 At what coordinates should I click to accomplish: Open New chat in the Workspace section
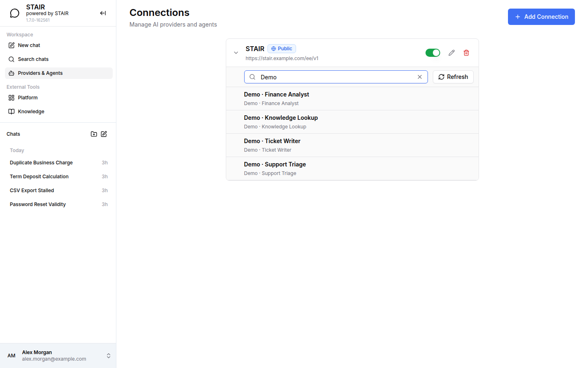click(59, 45)
